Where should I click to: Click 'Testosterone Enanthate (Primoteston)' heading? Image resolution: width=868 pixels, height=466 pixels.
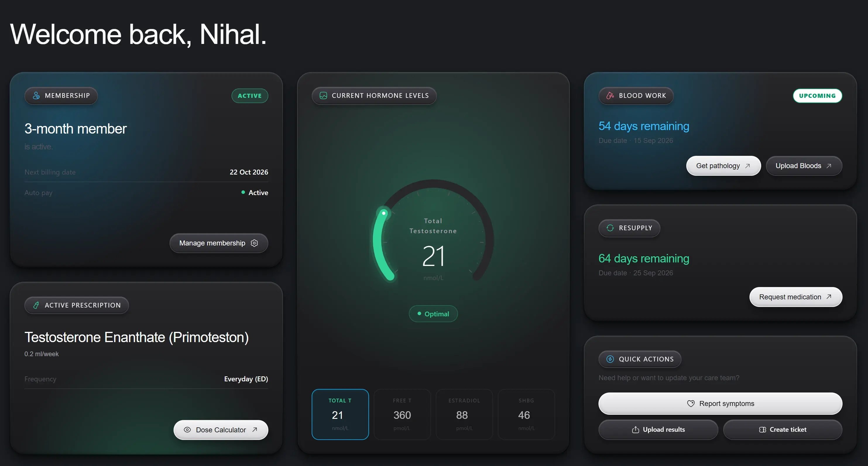click(136, 337)
